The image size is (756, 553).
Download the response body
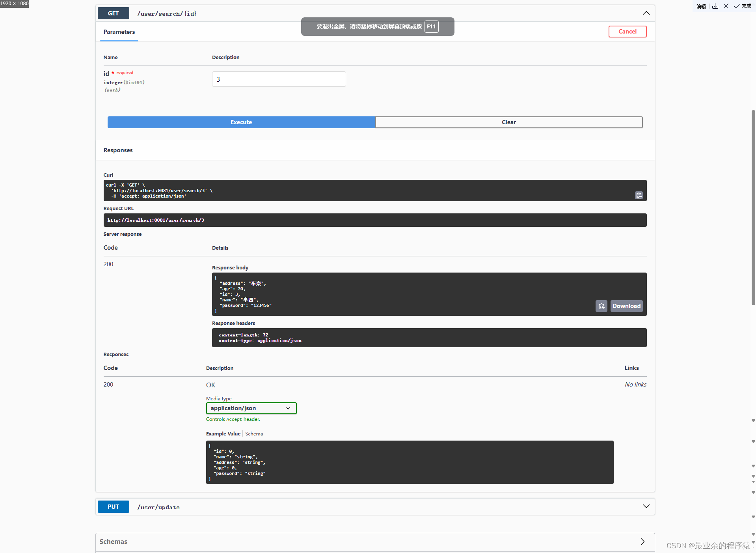click(x=626, y=306)
